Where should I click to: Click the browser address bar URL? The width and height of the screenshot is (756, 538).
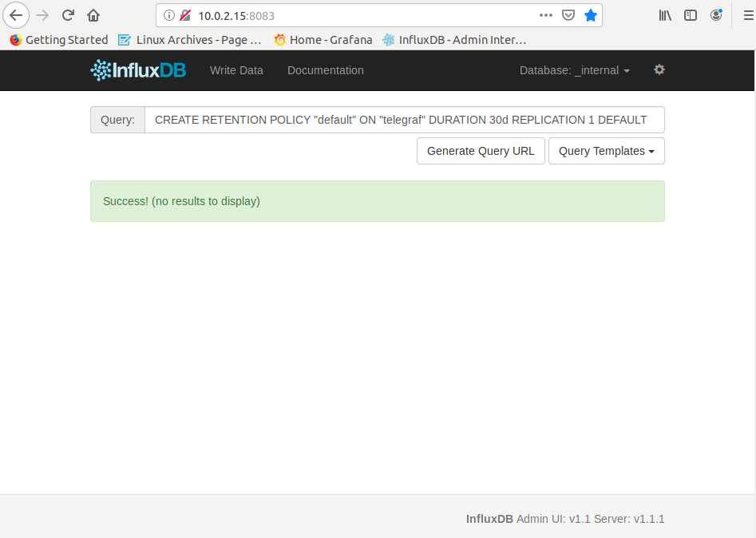point(236,15)
